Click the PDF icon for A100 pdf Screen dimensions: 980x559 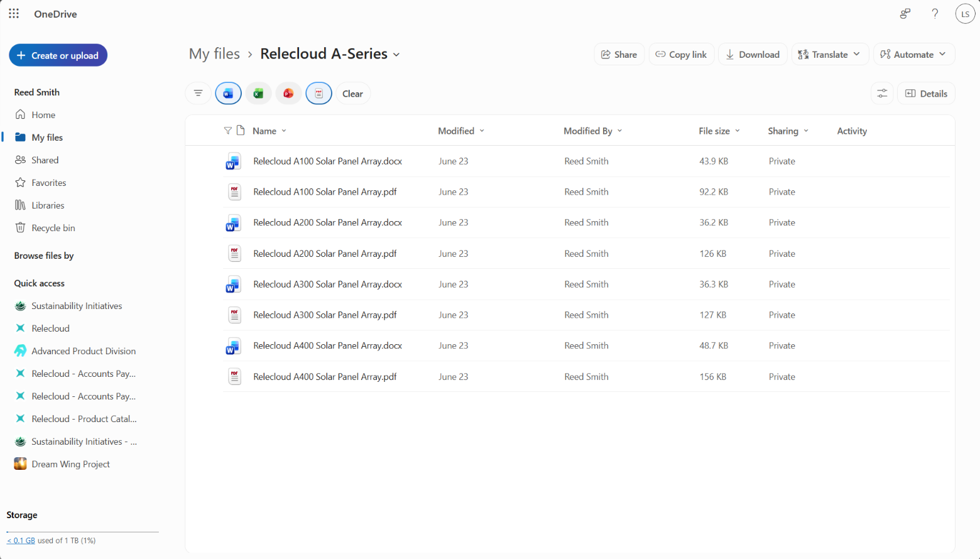234,192
